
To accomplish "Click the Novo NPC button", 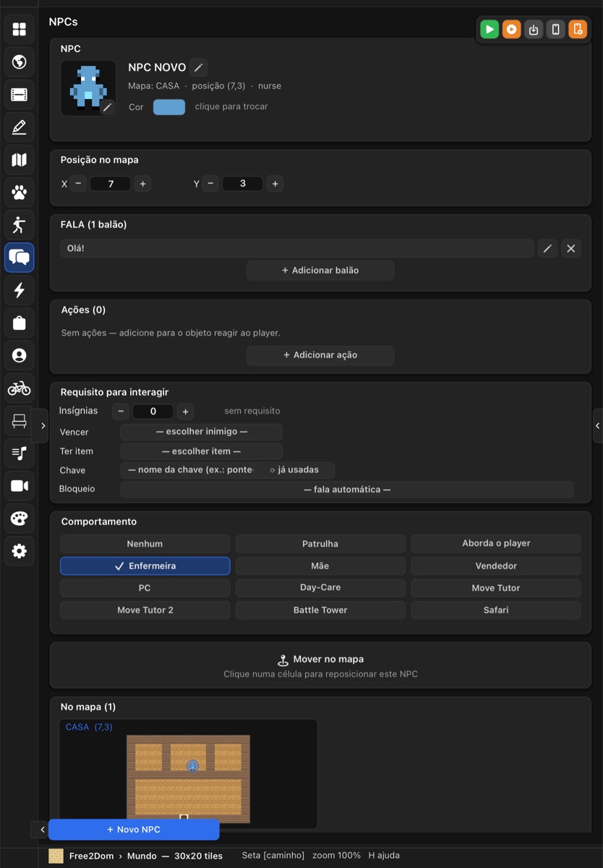I will tap(134, 830).
